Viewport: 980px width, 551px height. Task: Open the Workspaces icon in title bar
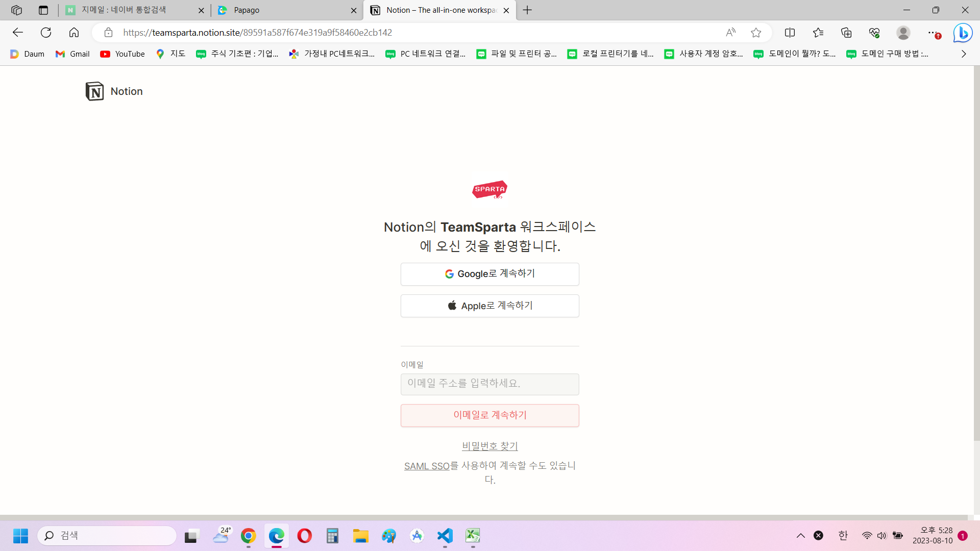(16, 10)
